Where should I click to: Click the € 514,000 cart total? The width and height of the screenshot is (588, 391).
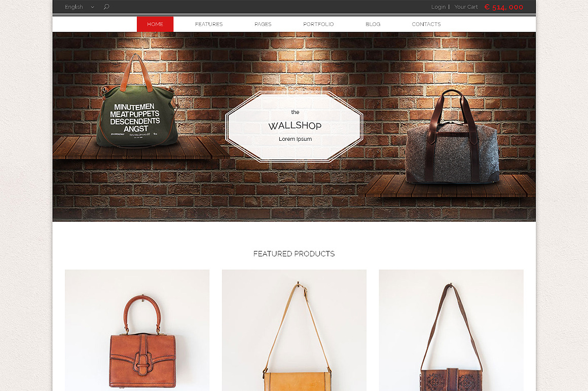point(504,7)
